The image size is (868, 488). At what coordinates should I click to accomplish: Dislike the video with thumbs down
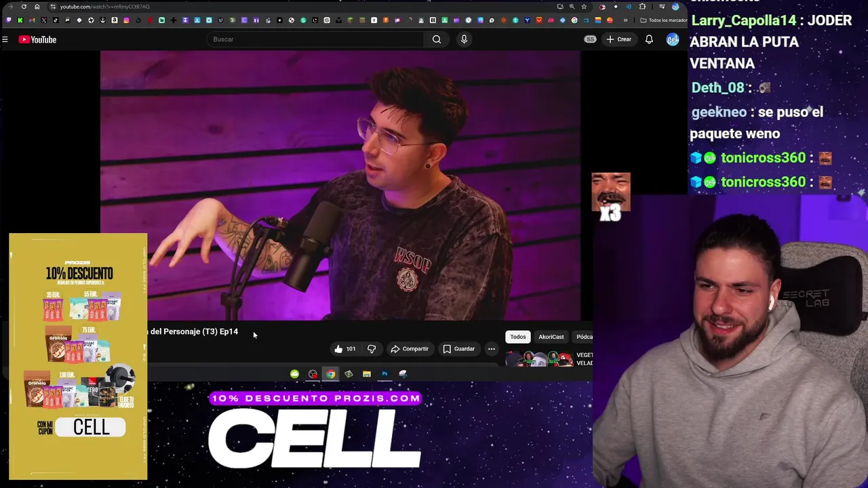[372, 349]
